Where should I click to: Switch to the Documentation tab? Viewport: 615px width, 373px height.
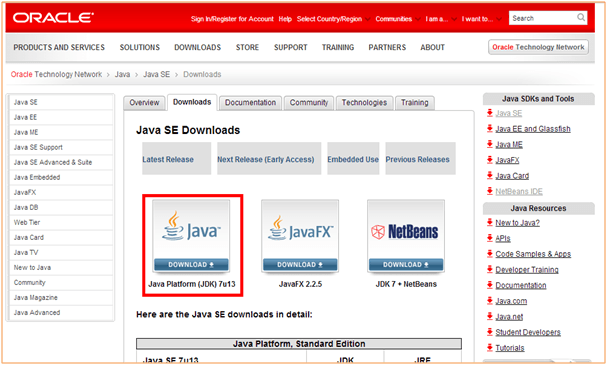coord(250,103)
